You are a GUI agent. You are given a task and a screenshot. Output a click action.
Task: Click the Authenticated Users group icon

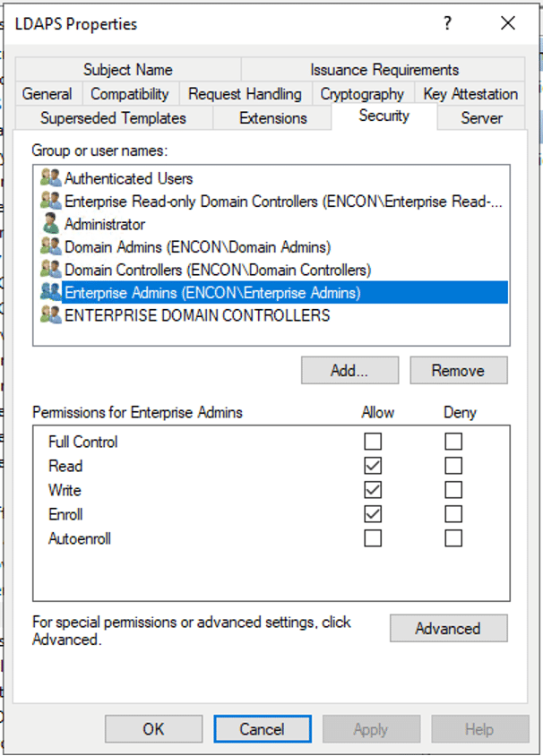pos(51,178)
